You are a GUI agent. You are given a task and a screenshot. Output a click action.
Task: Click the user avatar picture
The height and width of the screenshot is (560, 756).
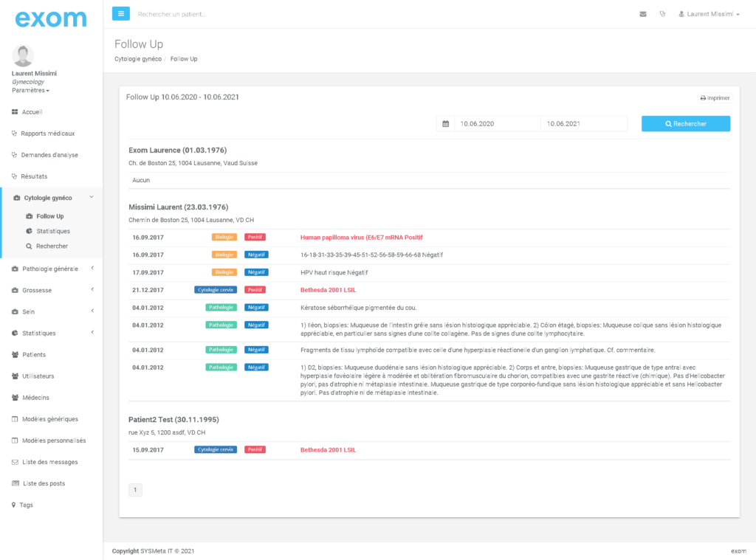(23, 55)
